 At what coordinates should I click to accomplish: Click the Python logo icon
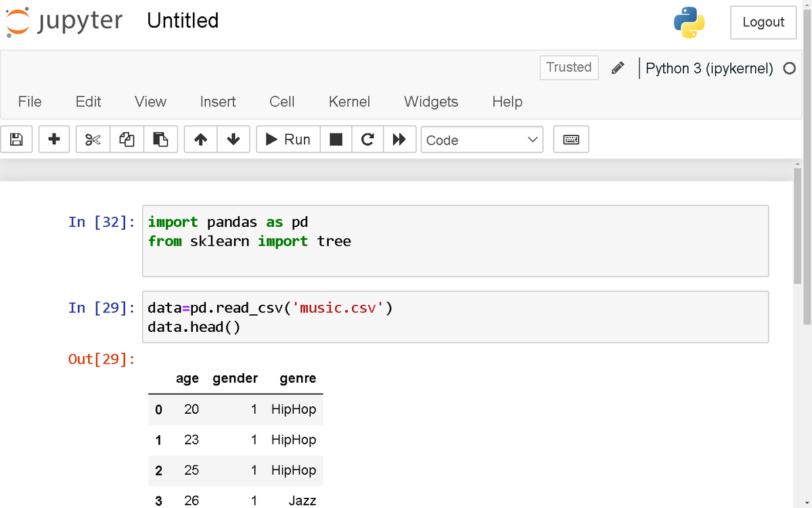coord(689,22)
